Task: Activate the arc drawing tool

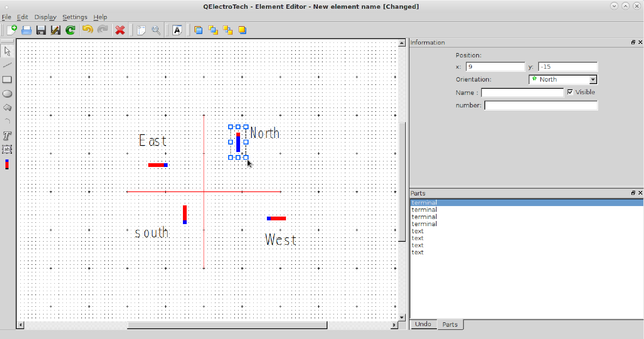Action: 7,121
